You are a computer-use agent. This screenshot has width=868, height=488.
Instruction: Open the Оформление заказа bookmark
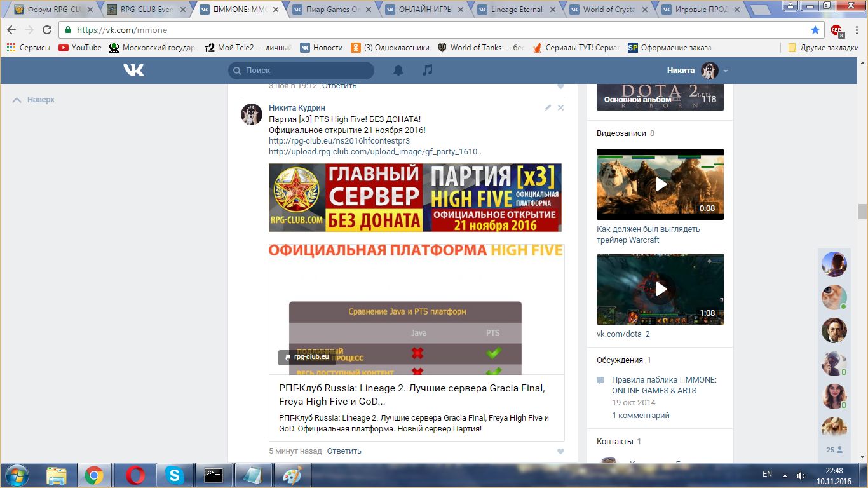pos(670,48)
